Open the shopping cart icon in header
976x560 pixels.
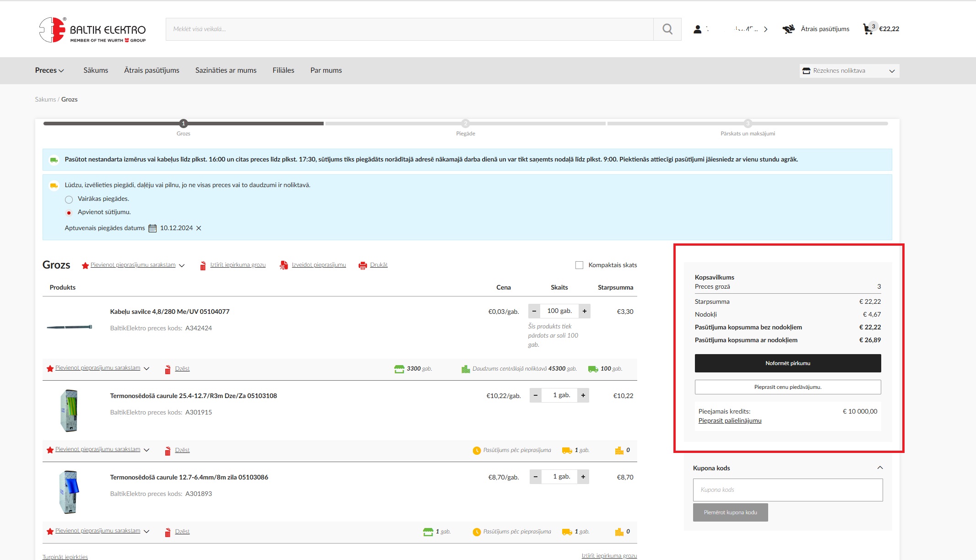(x=868, y=29)
